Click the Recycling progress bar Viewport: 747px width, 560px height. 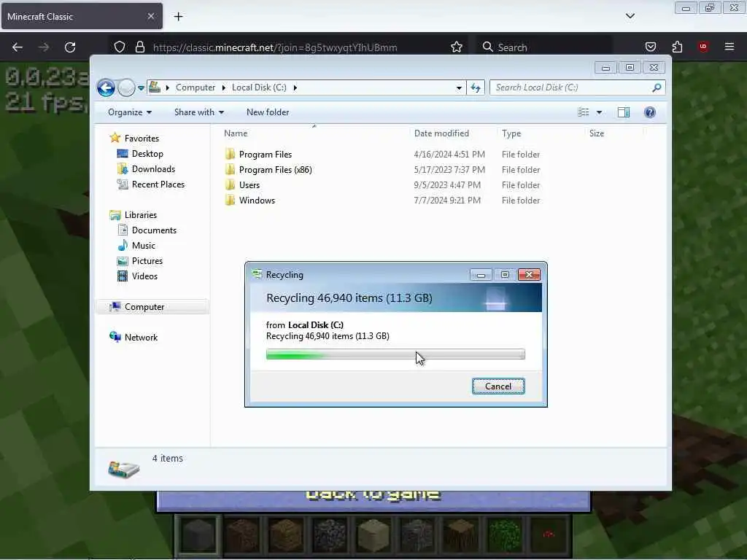(395, 354)
